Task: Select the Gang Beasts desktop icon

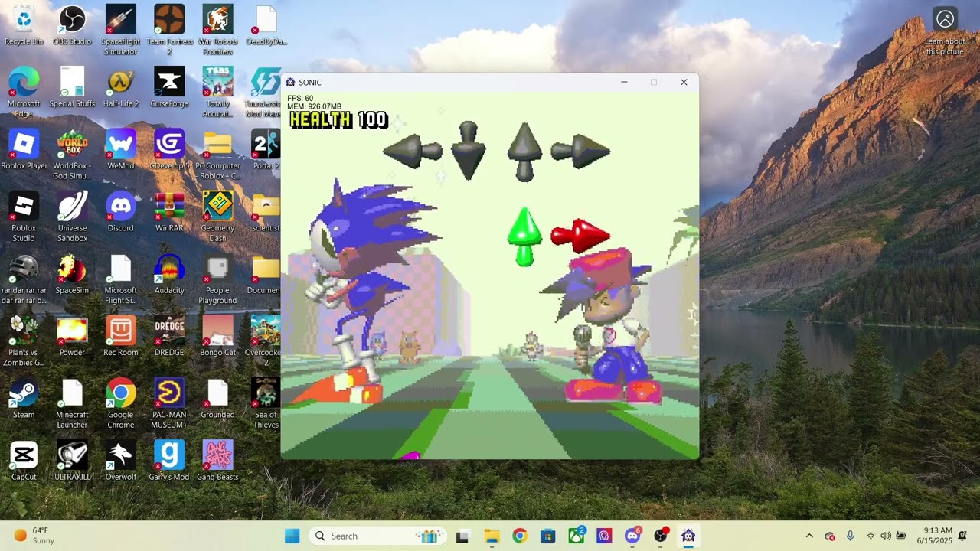Action: point(217,460)
